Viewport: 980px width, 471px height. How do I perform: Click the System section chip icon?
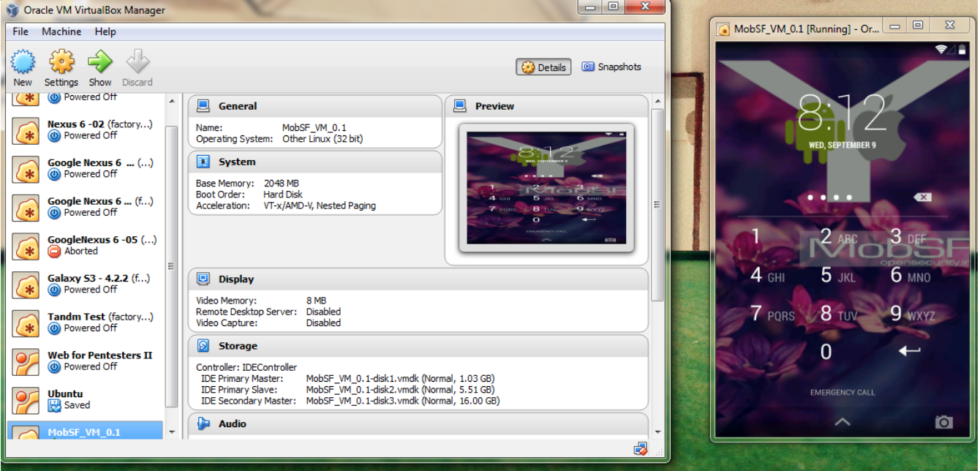[x=203, y=162]
